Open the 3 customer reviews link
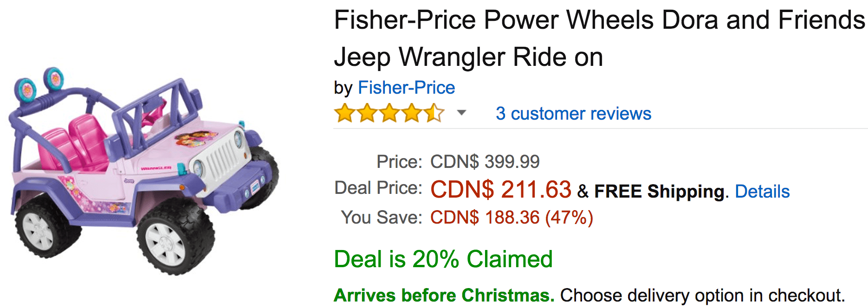 tap(573, 114)
